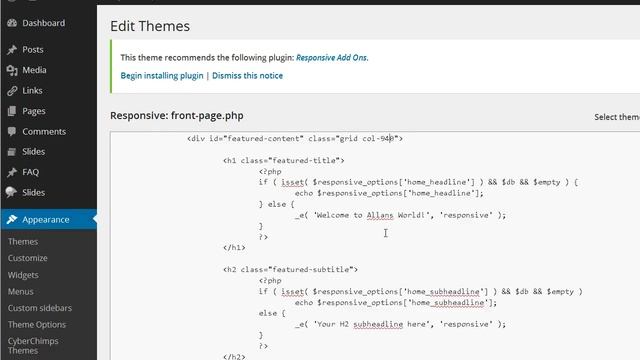Open Widgets under Appearance
Viewport: 640px width, 360px height.
pyautogui.click(x=23, y=275)
